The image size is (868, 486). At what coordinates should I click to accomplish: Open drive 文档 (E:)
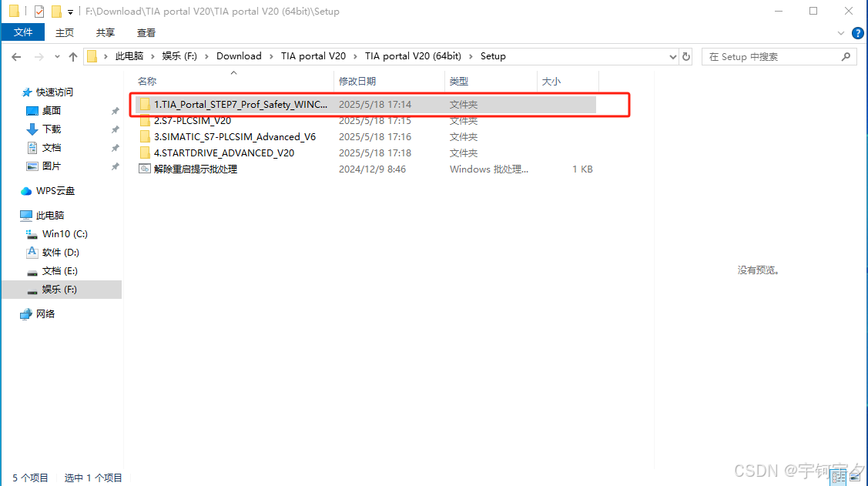click(60, 270)
